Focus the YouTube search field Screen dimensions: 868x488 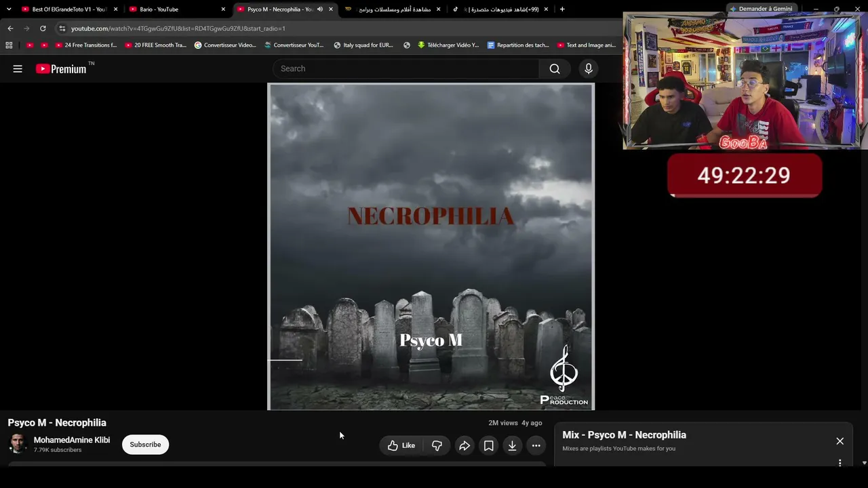click(406, 68)
